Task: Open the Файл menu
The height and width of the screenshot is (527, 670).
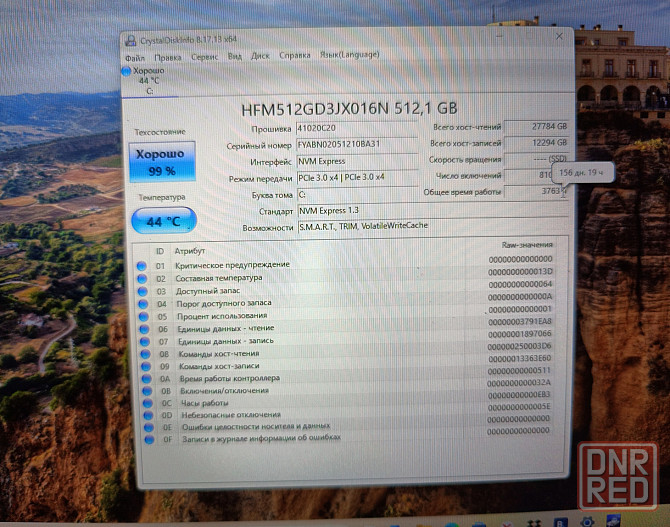Action: (x=134, y=58)
